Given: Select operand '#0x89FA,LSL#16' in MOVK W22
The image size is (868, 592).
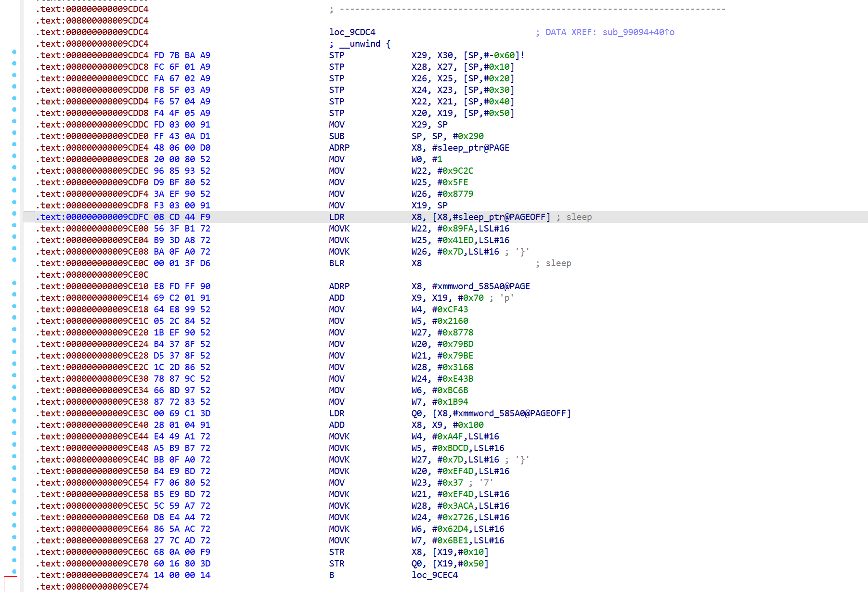Looking at the screenshot, I should click(x=473, y=229).
